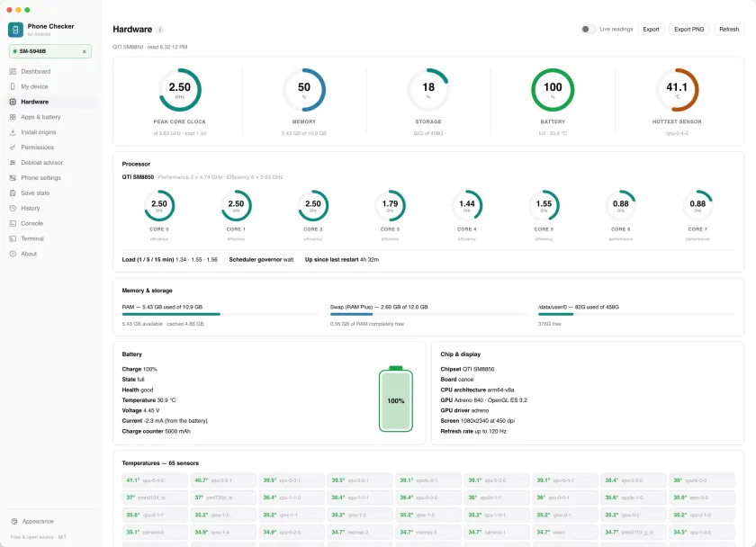Click the Apps & battery grid icon
Image resolution: width=756 pixels, height=547 pixels.
click(x=13, y=117)
